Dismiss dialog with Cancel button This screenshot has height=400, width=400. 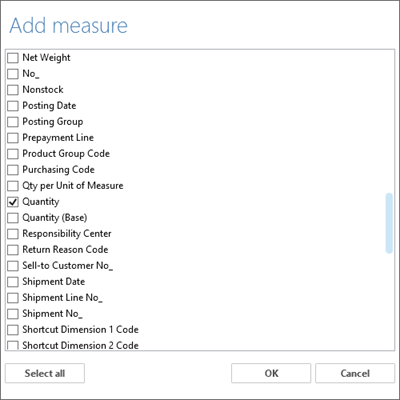[355, 373]
